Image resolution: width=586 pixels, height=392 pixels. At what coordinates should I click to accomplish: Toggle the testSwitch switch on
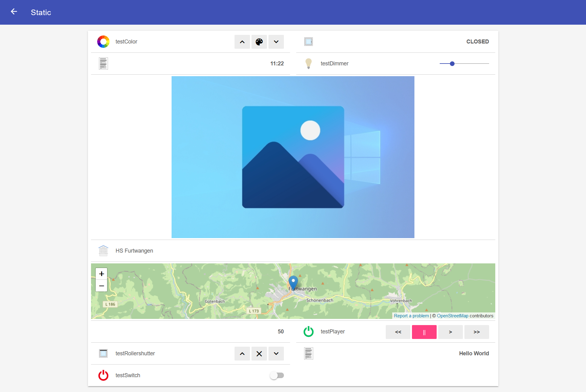[277, 375]
